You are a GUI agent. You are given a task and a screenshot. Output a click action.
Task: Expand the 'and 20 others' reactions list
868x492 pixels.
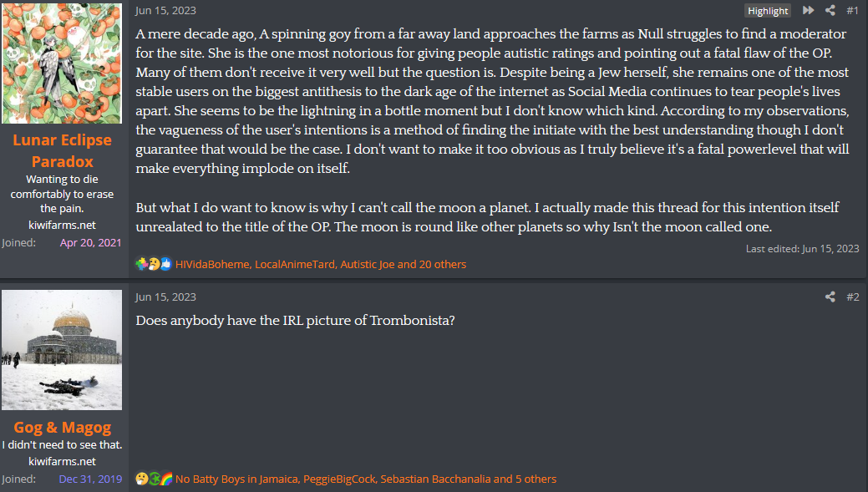[x=431, y=264]
